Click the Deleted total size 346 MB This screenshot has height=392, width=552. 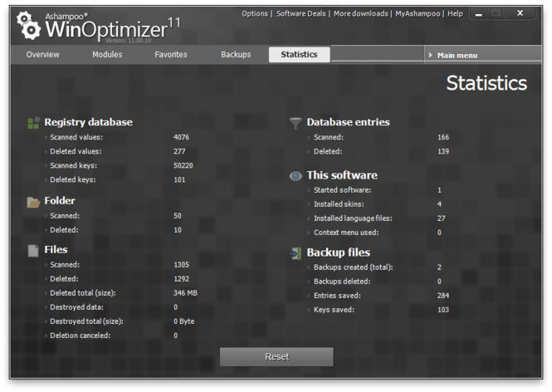185,293
